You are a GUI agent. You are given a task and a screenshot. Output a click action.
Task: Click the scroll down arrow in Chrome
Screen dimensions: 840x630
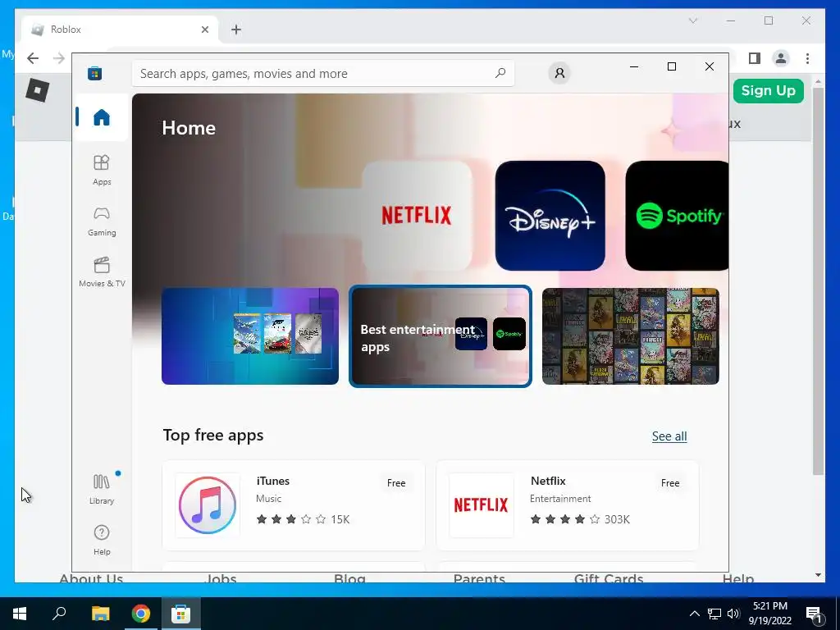[818, 575]
